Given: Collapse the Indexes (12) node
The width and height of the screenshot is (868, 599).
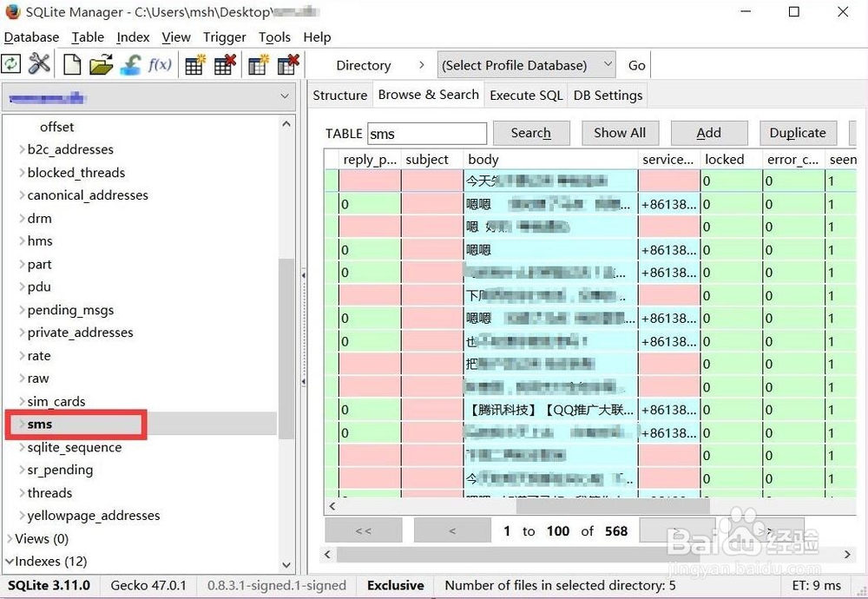Looking at the screenshot, I should [10, 561].
